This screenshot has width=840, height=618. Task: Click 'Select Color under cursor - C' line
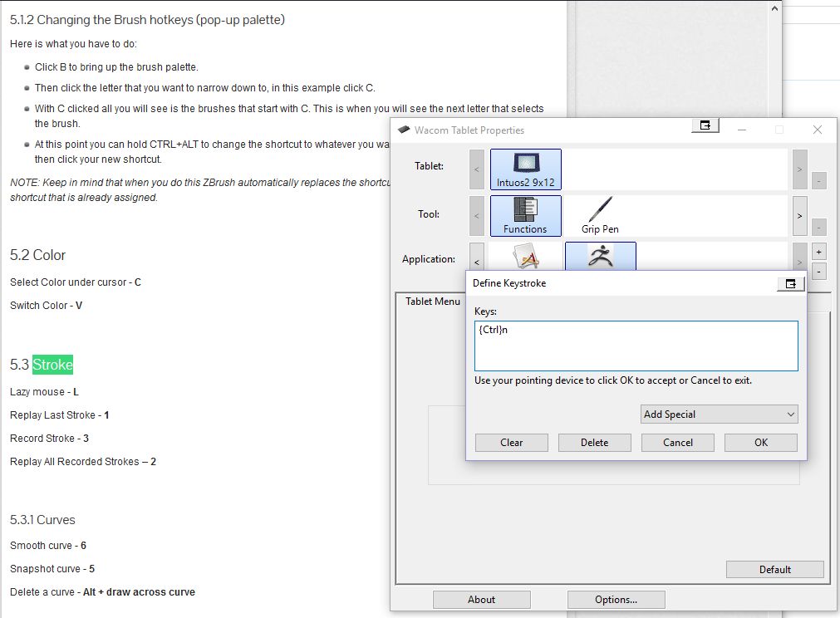[76, 282]
